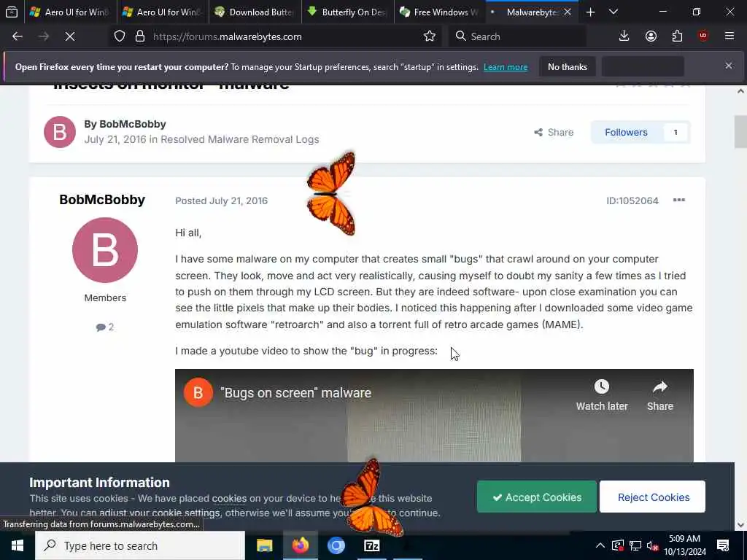Open the Chrome taskbar icon
Image resolution: width=747 pixels, height=560 pixels.
click(336, 545)
